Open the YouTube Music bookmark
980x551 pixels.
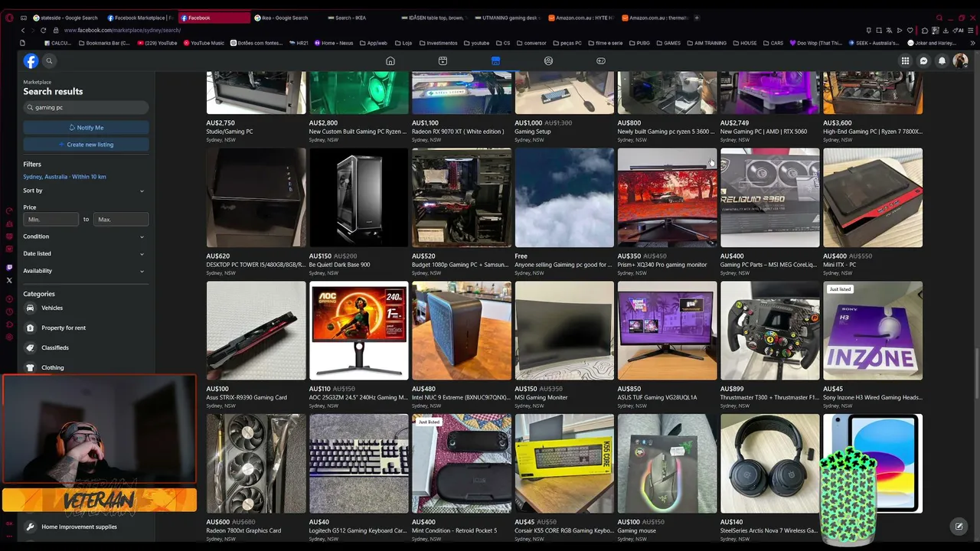pyautogui.click(x=204, y=43)
